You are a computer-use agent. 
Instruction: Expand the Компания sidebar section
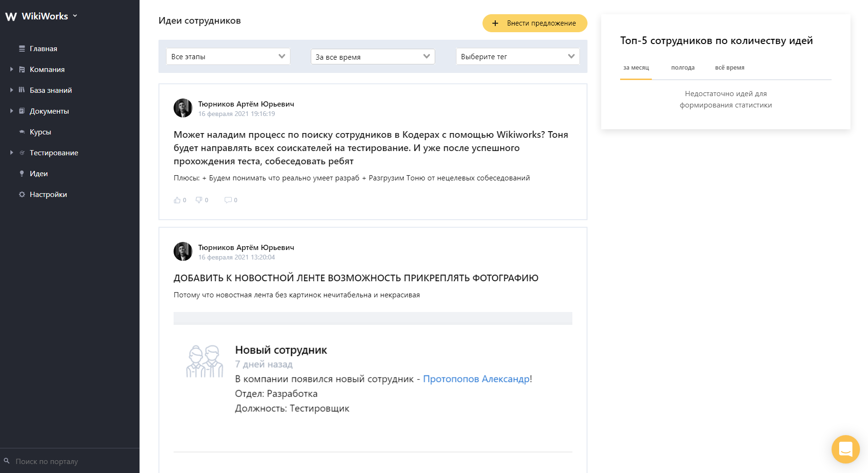click(x=11, y=70)
